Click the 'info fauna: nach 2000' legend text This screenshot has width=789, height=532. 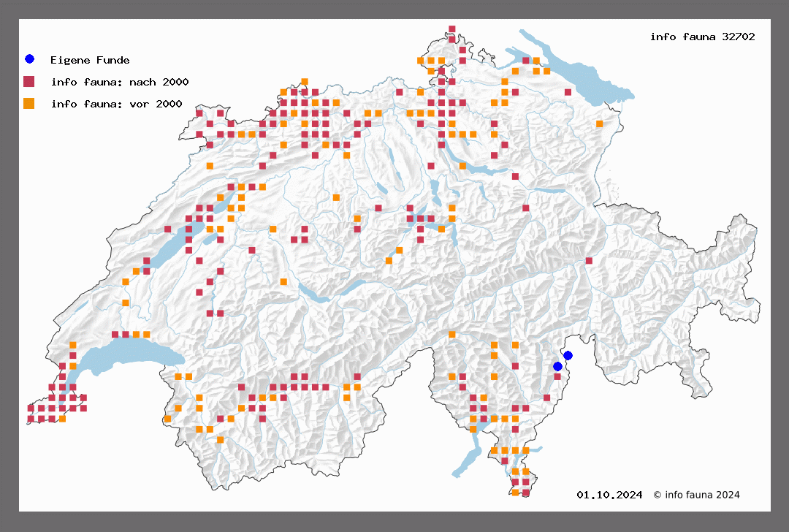116,82
